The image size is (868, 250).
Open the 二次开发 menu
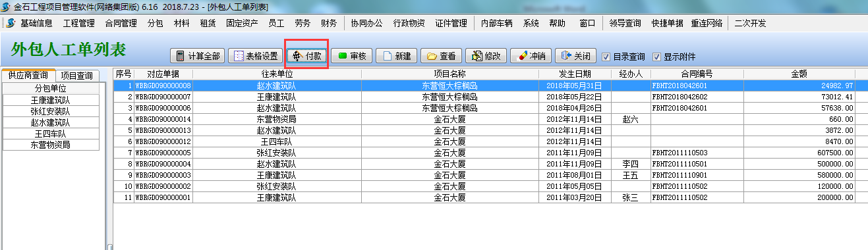point(750,23)
